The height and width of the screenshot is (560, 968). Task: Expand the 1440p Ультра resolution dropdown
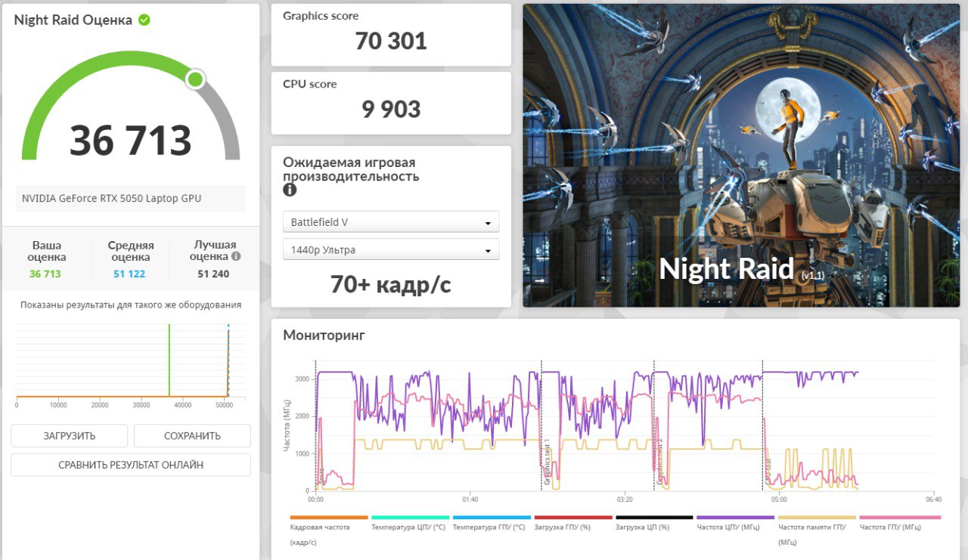pos(391,249)
